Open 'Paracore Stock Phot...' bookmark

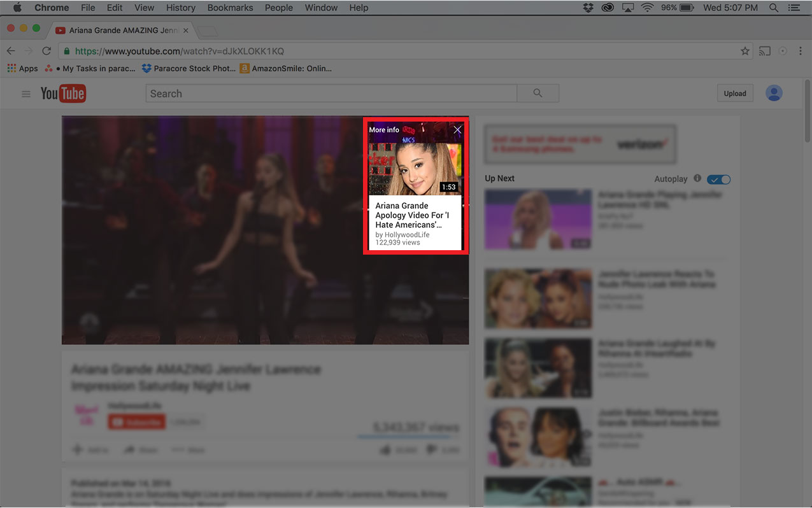point(189,68)
